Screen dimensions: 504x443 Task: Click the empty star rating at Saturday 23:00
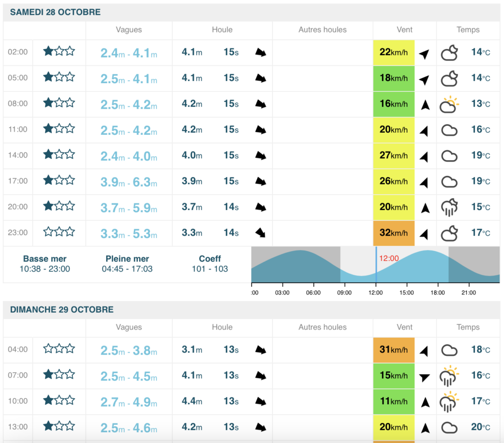tap(59, 232)
